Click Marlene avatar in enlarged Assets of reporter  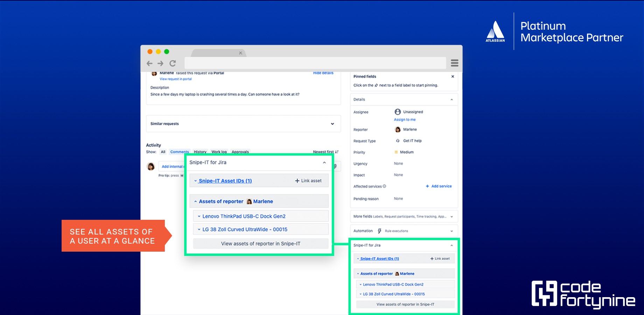click(249, 202)
